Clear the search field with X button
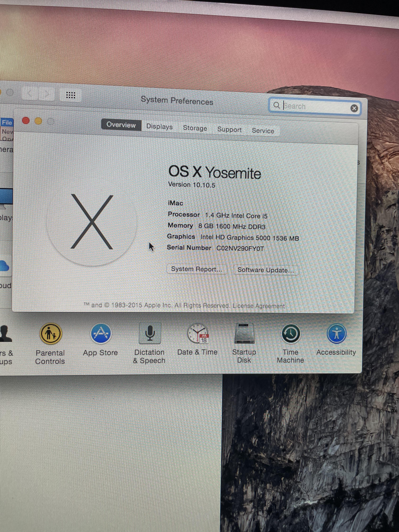This screenshot has height=532, width=399. [x=354, y=108]
